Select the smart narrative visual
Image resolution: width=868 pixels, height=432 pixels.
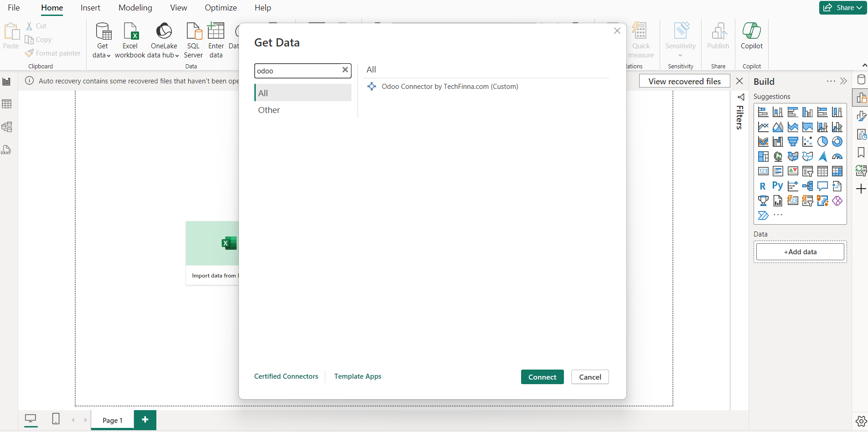coord(837,186)
